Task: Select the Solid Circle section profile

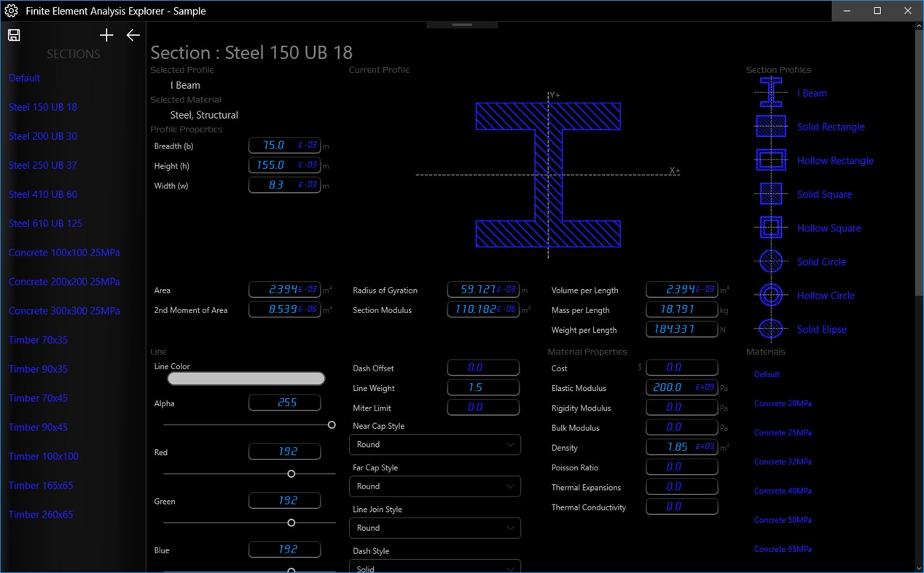Action: pyautogui.click(x=770, y=261)
